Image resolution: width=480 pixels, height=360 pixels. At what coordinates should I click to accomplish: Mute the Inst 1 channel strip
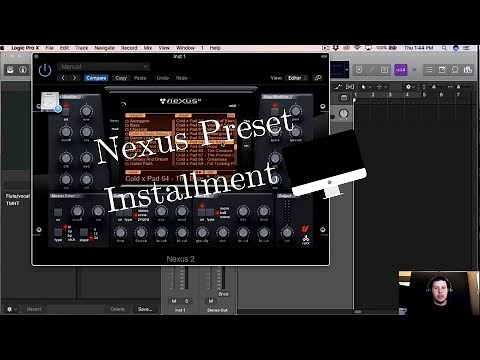click(x=174, y=301)
